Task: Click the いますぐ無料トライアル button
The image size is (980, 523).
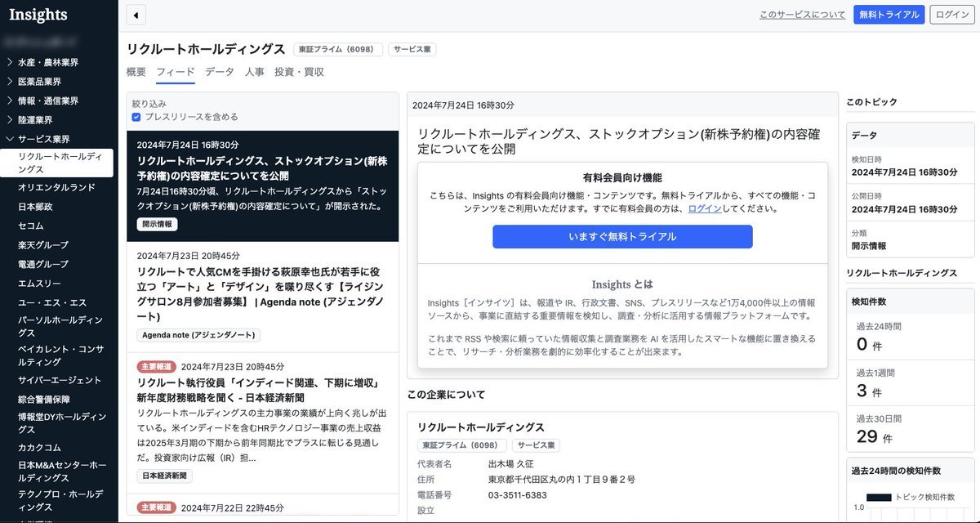Action: (x=622, y=237)
